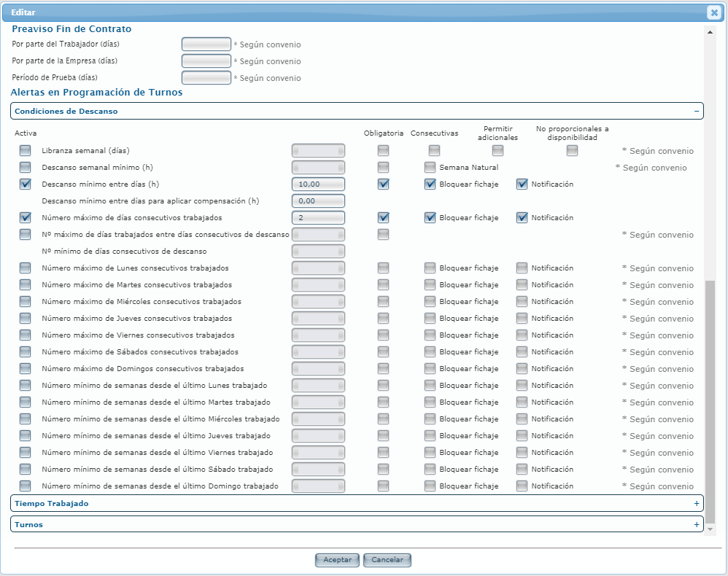The image size is (728, 576).
Task: Click the Por parte del Trabajador (días) field
Action: (x=206, y=44)
